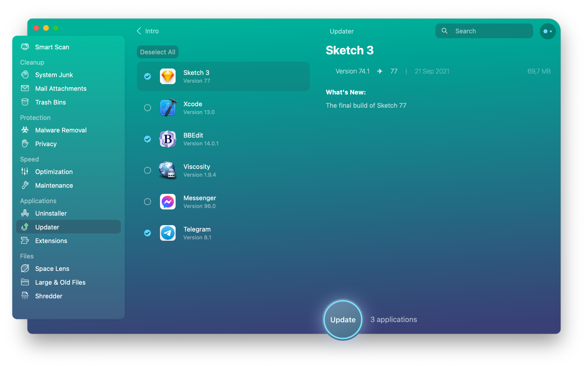Open the Cleanup System Junk section
The width and height of the screenshot is (588, 370).
click(x=55, y=75)
